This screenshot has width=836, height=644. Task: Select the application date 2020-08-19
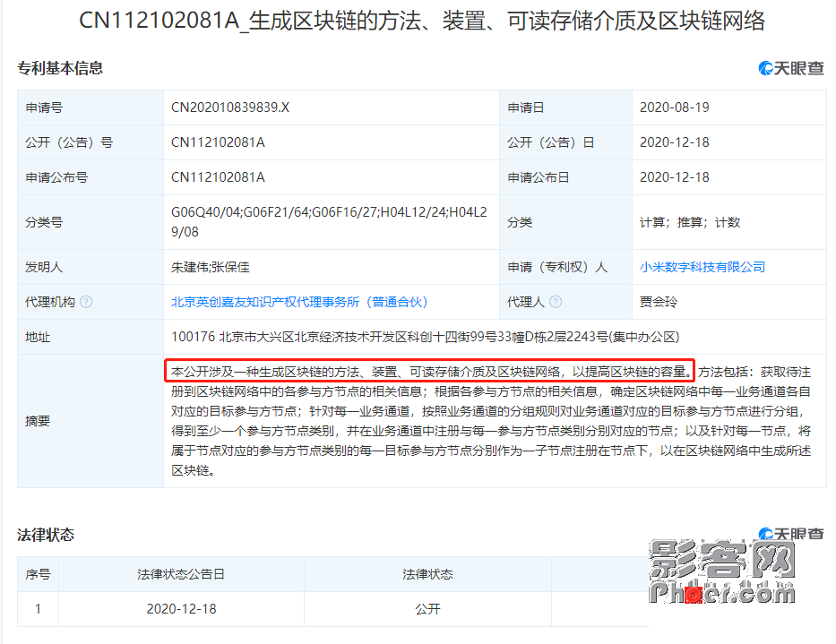coord(675,107)
